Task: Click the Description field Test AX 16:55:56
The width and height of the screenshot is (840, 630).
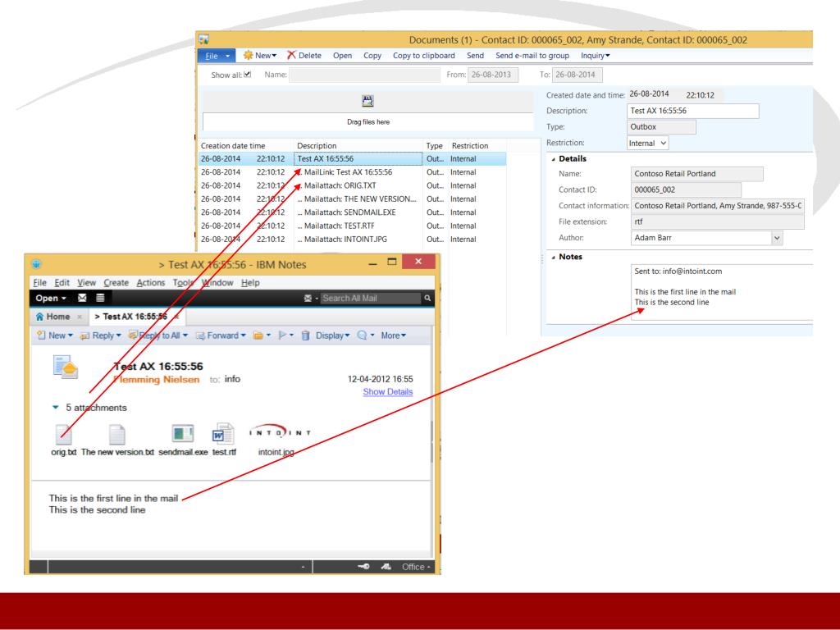Action: click(x=692, y=111)
